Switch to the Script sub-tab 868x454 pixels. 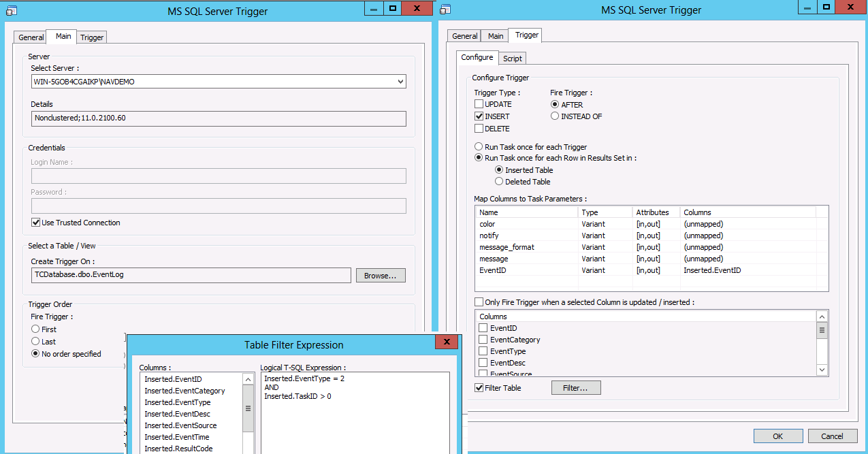point(512,59)
